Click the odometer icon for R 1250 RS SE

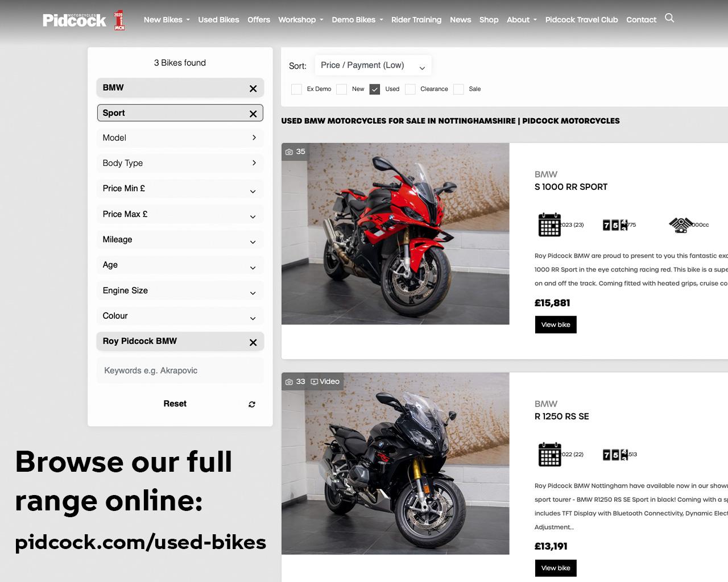coord(615,455)
